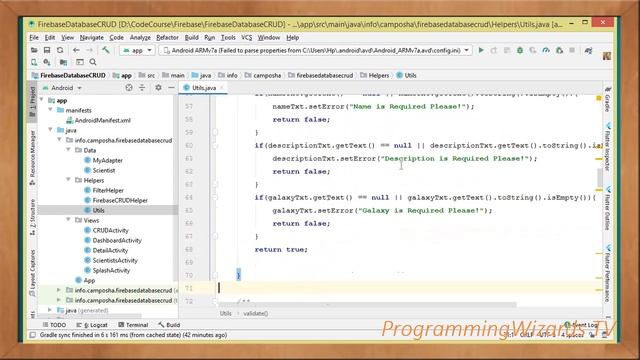Open the Android project view dropdown
Image resolution: width=640 pixels, height=360 pixels.
point(62,88)
